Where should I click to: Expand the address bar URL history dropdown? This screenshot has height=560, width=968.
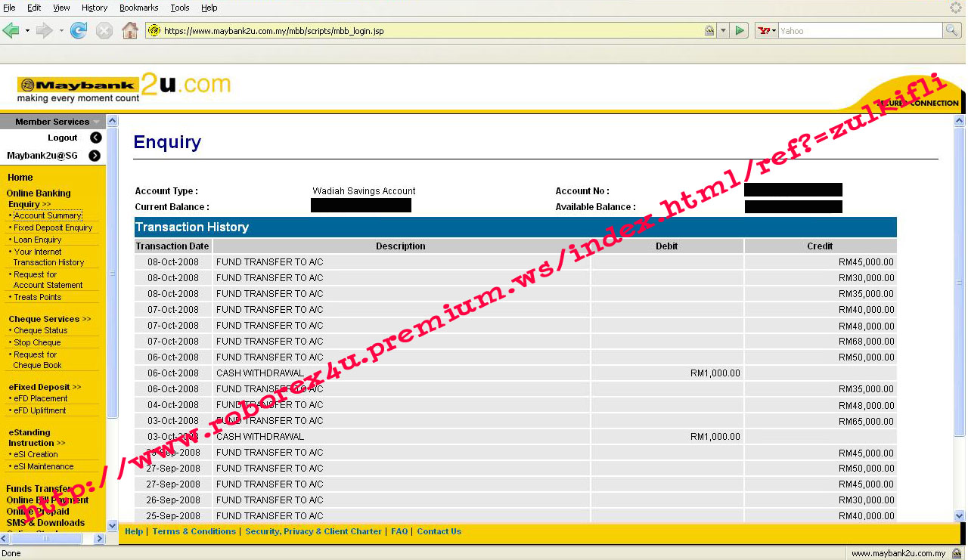[723, 31]
